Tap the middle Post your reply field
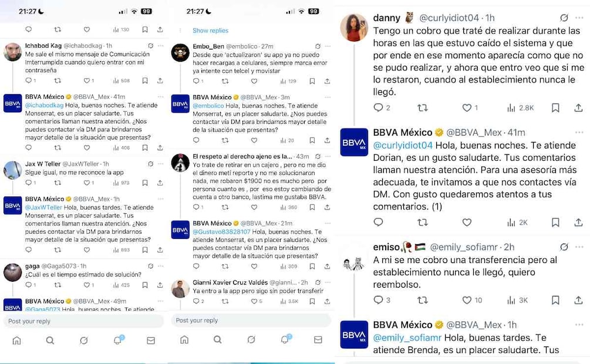Image resolution: width=590 pixels, height=364 pixels. [251, 321]
